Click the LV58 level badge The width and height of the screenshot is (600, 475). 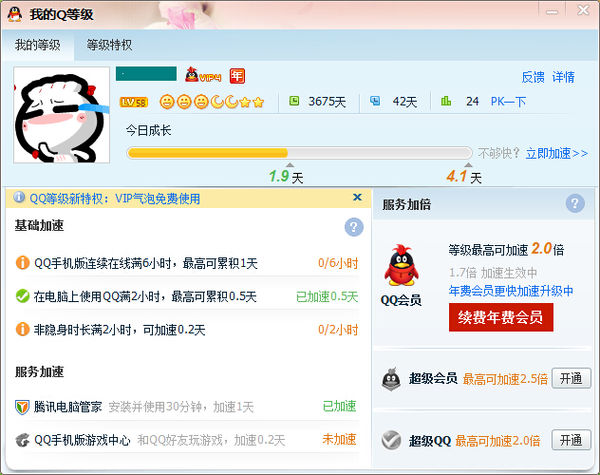pyautogui.click(x=134, y=102)
